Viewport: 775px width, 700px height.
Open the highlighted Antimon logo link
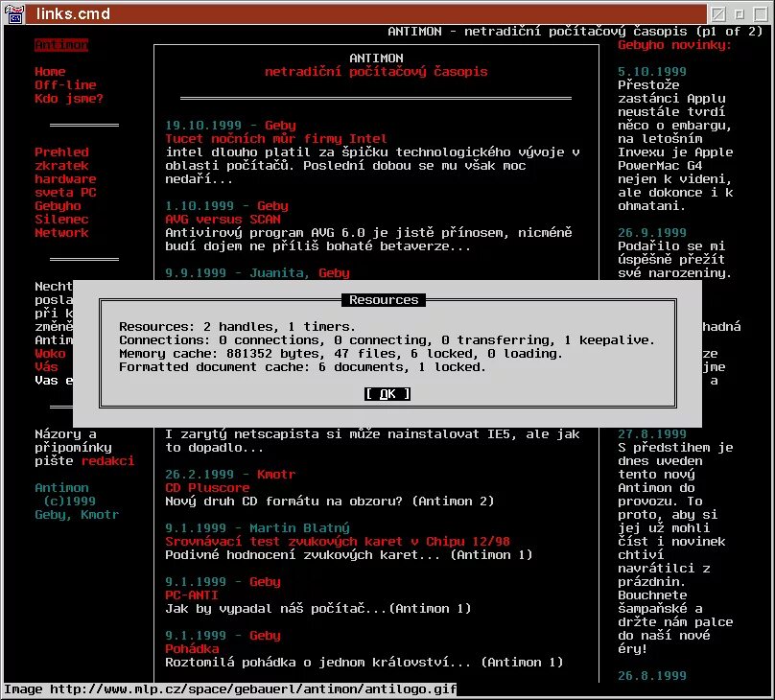61,45
